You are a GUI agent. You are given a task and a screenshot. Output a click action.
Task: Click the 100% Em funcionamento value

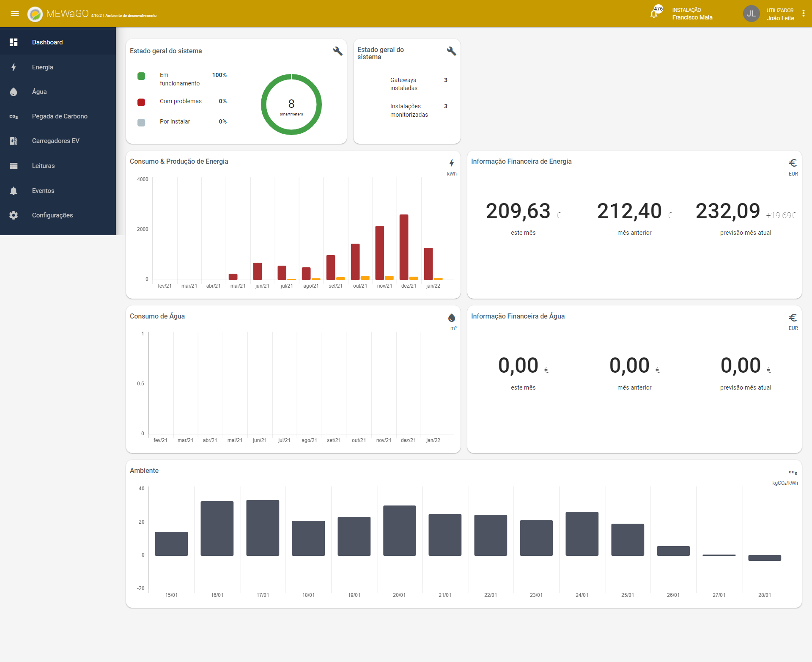pos(219,75)
